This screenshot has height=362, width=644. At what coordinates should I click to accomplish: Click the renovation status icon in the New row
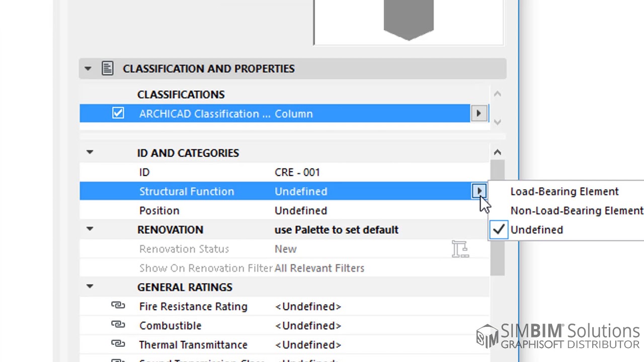click(460, 249)
